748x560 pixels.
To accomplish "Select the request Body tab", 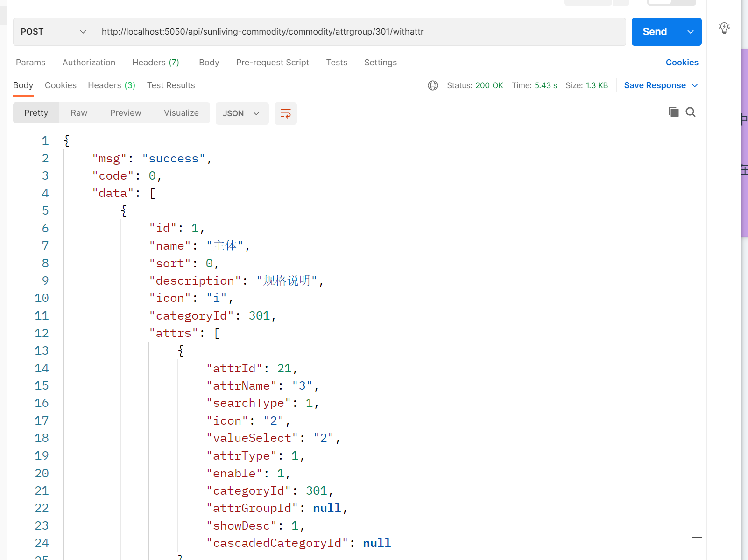I will (x=209, y=63).
